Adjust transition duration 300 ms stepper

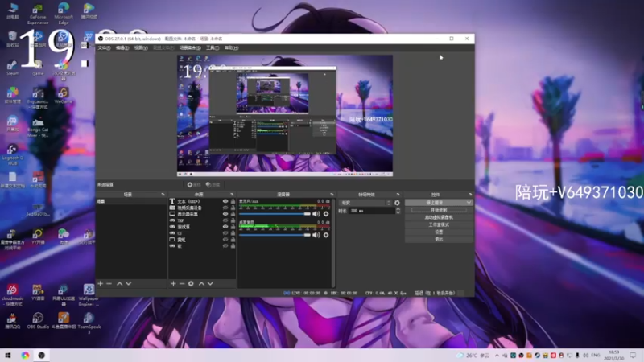tap(398, 211)
